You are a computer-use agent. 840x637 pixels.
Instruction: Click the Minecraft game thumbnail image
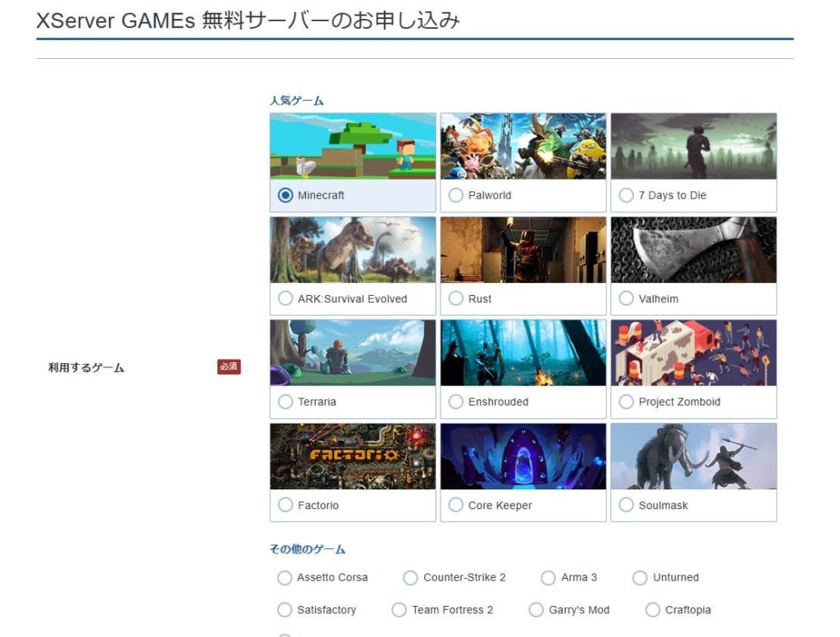(x=352, y=146)
